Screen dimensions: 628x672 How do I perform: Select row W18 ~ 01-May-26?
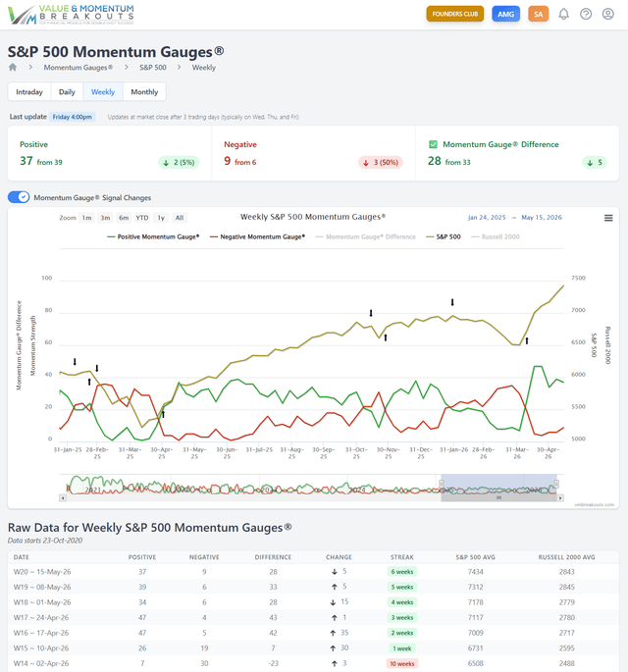coord(313,602)
